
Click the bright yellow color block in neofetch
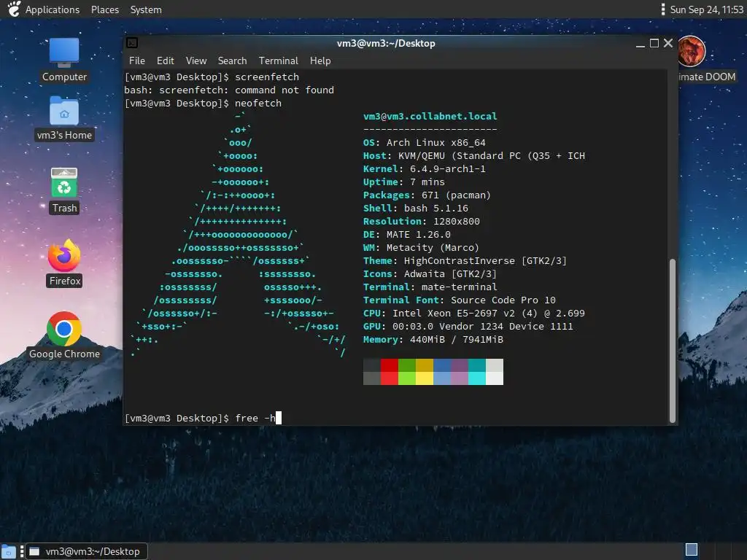tap(424, 378)
